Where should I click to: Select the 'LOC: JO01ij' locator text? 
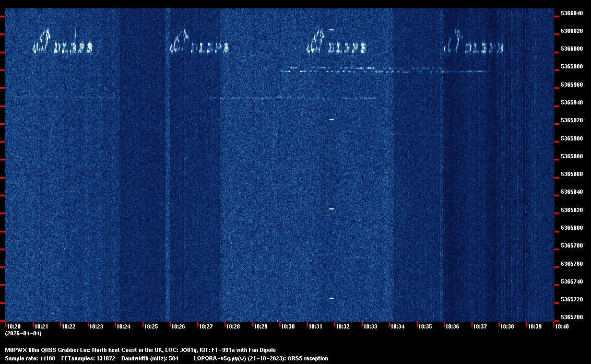point(181,350)
